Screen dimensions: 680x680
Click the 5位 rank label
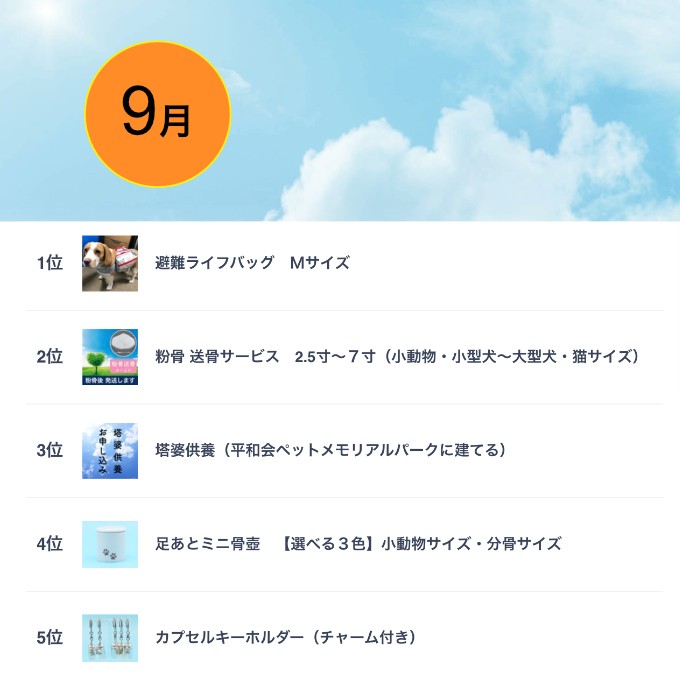pyautogui.click(x=50, y=638)
